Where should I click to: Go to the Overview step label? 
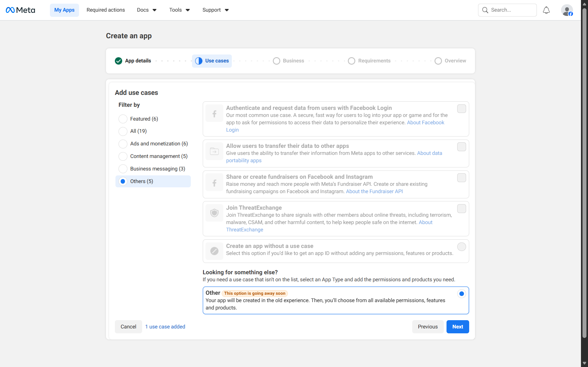tap(455, 61)
